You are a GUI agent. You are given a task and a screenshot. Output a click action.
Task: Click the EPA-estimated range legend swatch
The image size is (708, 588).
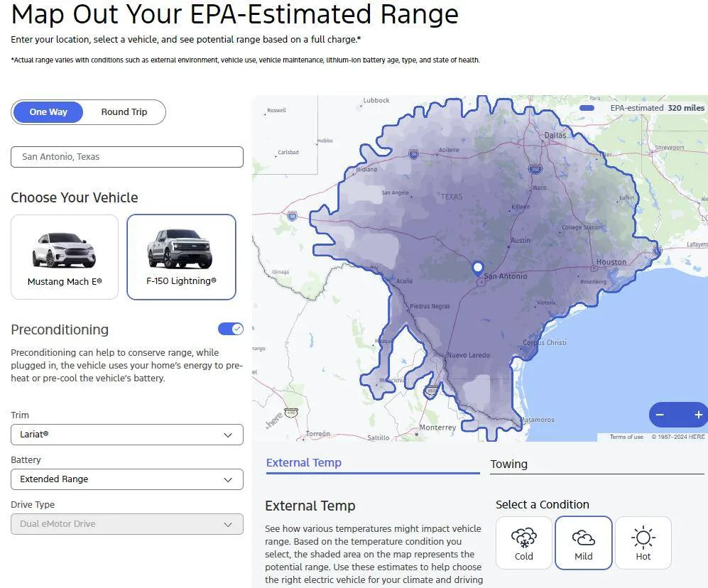tap(587, 108)
